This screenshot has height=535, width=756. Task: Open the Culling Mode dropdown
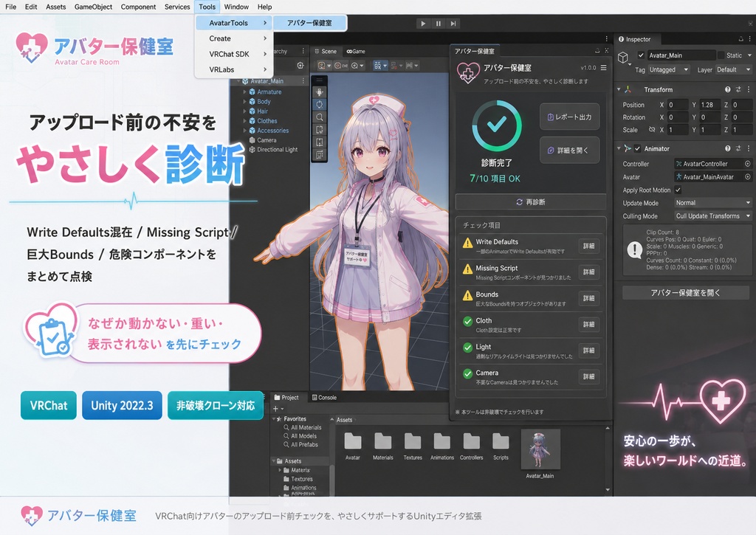[712, 216]
